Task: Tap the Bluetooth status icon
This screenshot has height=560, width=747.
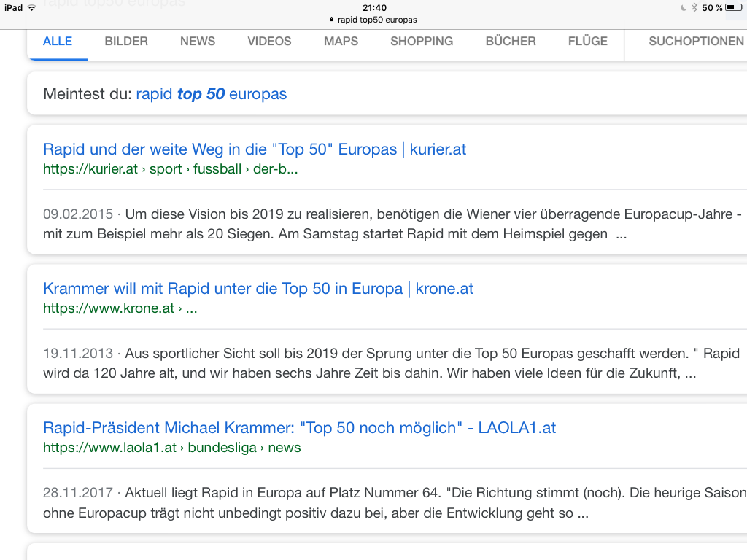Action: click(694, 7)
